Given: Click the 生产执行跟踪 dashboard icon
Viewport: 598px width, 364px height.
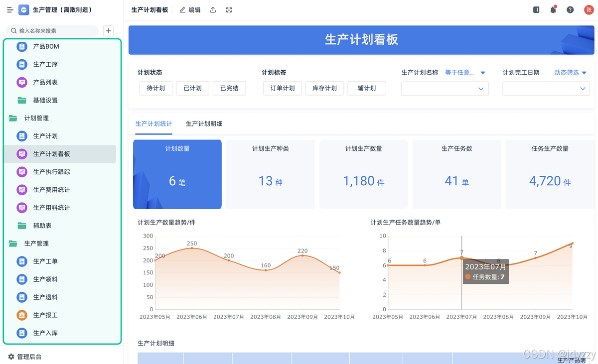Looking at the screenshot, I should coord(22,172).
